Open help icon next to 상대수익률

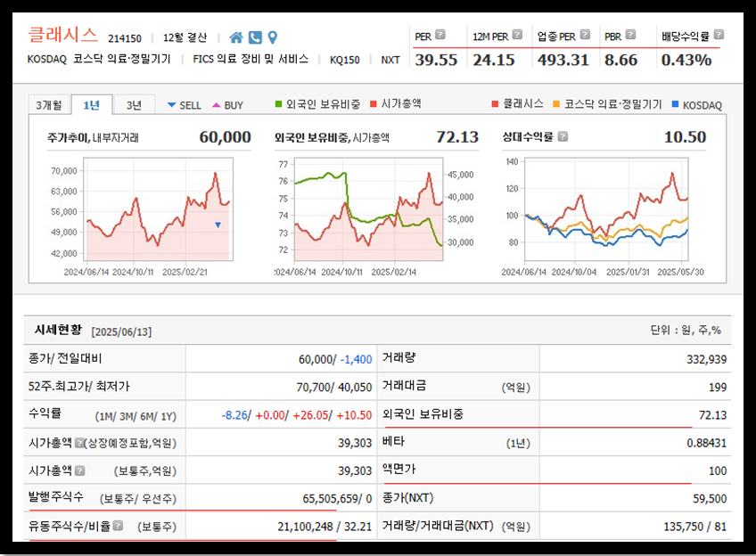click(563, 137)
